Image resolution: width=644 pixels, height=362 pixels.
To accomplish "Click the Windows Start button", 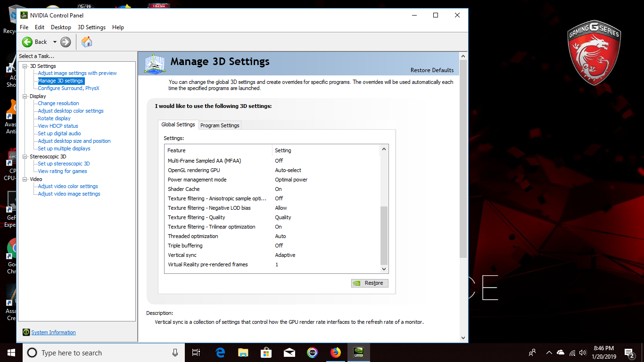I will point(11,353).
